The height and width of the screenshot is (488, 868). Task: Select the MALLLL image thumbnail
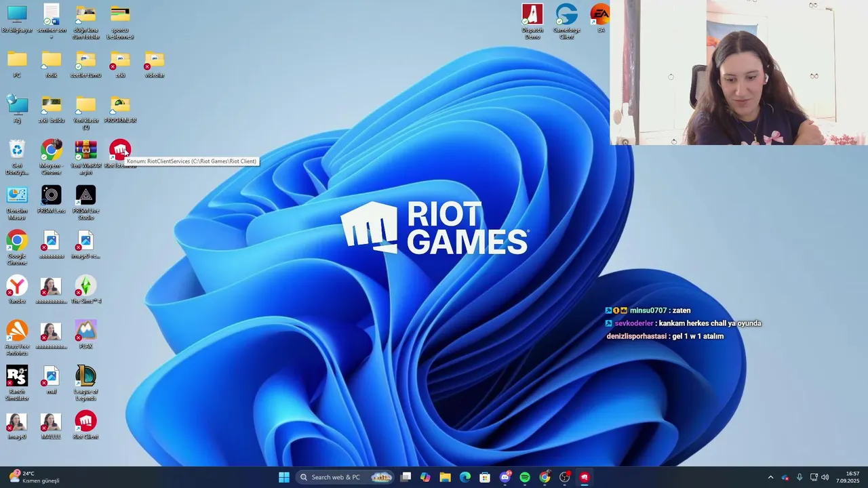pyautogui.click(x=52, y=425)
